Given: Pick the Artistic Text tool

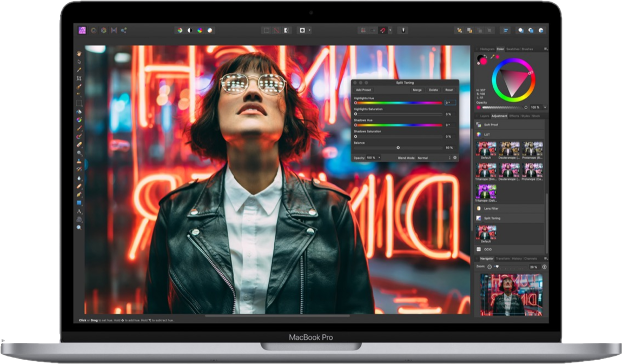Looking at the screenshot, I should 79,211.
